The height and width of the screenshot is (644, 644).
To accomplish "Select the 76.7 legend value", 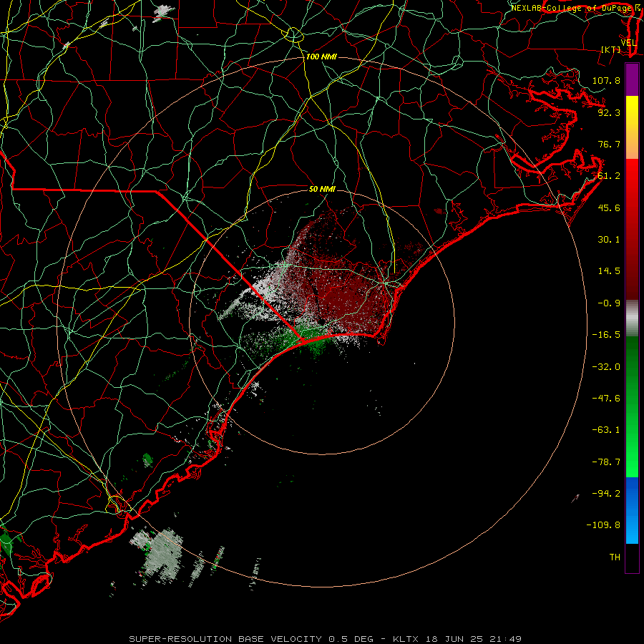I will tap(609, 144).
